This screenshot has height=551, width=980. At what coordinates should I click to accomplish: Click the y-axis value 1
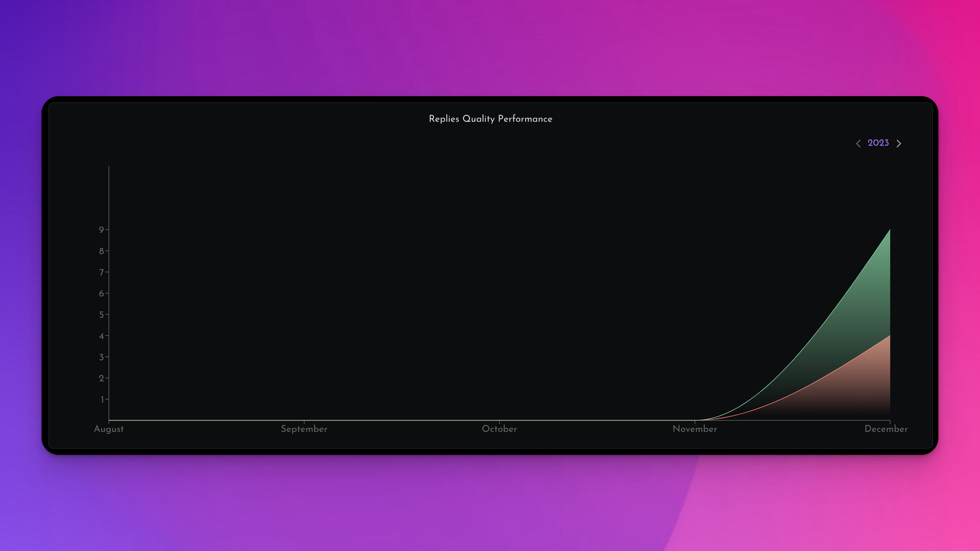102,400
